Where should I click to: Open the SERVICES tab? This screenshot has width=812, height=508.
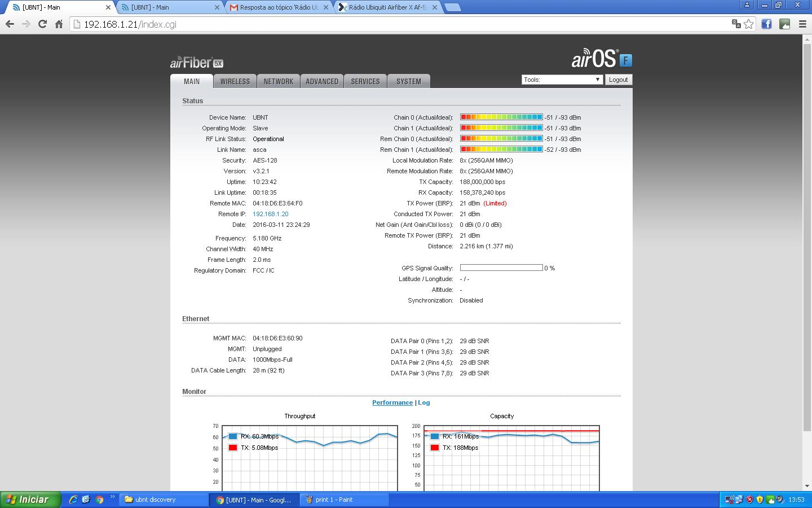point(365,81)
